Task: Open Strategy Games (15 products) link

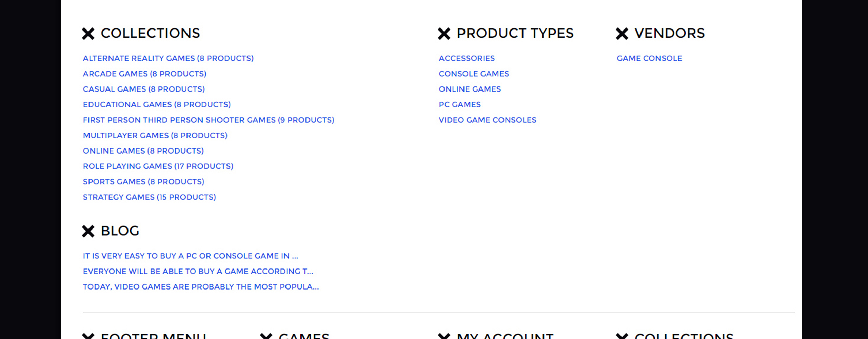Action: (150, 197)
